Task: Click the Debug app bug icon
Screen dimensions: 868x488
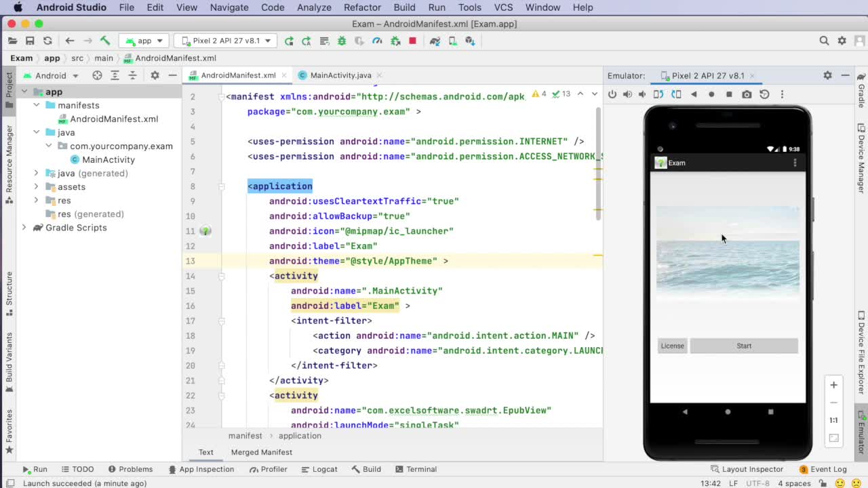Action: [x=342, y=41]
